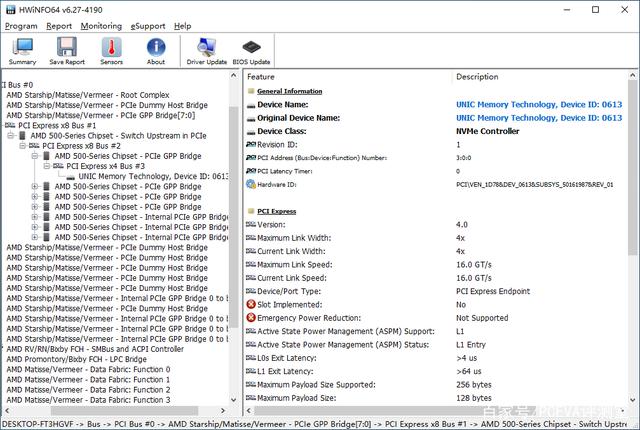Screen dimensions: 640x430
Task: Click the red X icon beside Emergency Power Reduction
Action: click(251, 318)
